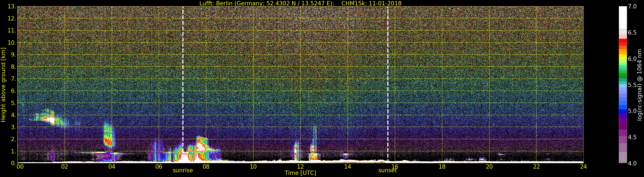The width and height of the screenshot is (644, 177).
Task: Click the white cloud core near 4 km
Action: tap(52, 121)
